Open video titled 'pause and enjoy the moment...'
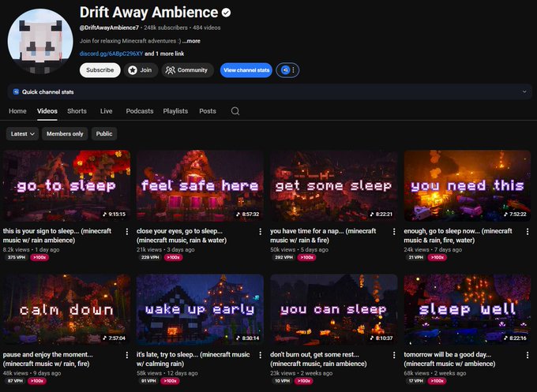Screen dimensions: 537x392 tap(47, 359)
